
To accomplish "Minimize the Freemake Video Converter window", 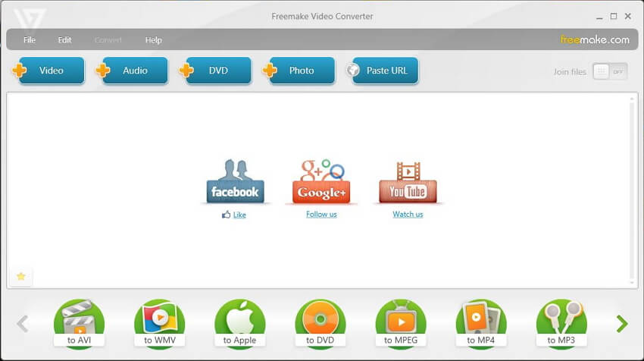I will click(x=599, y=17).
